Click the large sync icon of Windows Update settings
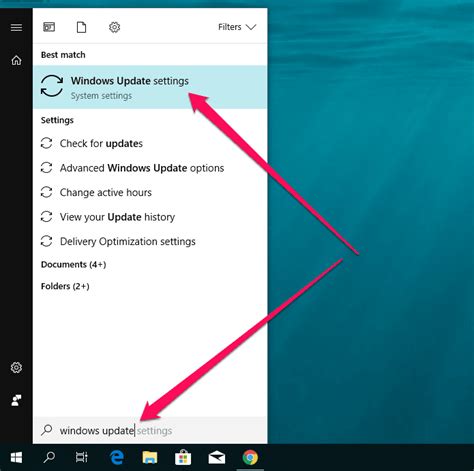The image size is (474, 471). pos(52,86)
